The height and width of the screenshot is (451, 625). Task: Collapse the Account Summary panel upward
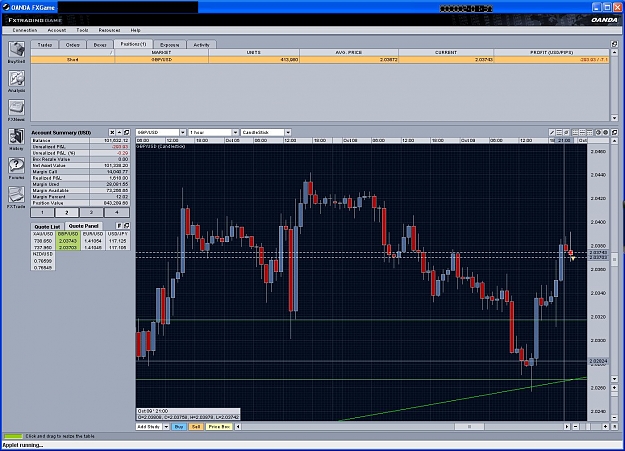pos(119,132)
